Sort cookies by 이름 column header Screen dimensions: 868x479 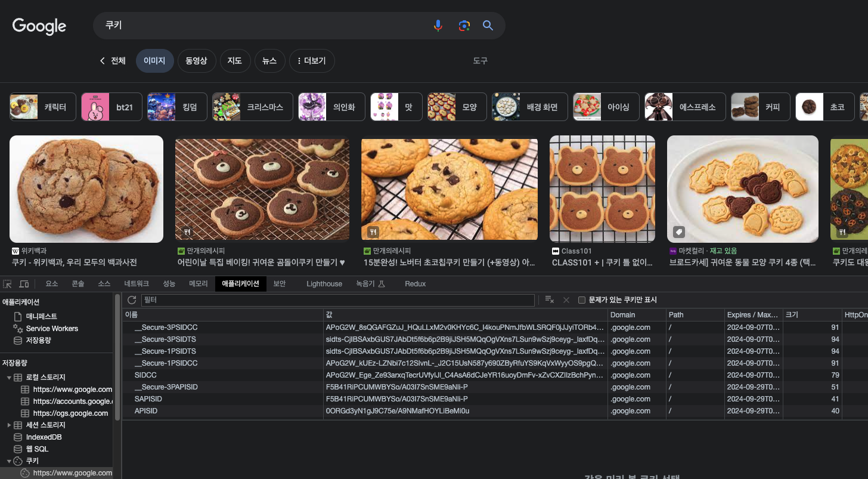[x=223, y=315]
